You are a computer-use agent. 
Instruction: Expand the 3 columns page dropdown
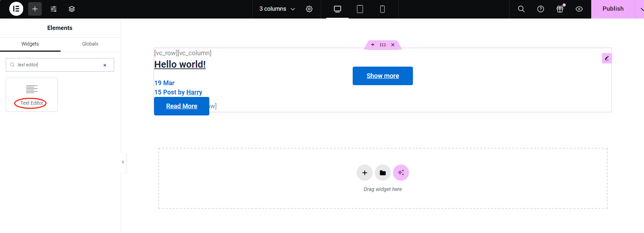coord(277,9)
